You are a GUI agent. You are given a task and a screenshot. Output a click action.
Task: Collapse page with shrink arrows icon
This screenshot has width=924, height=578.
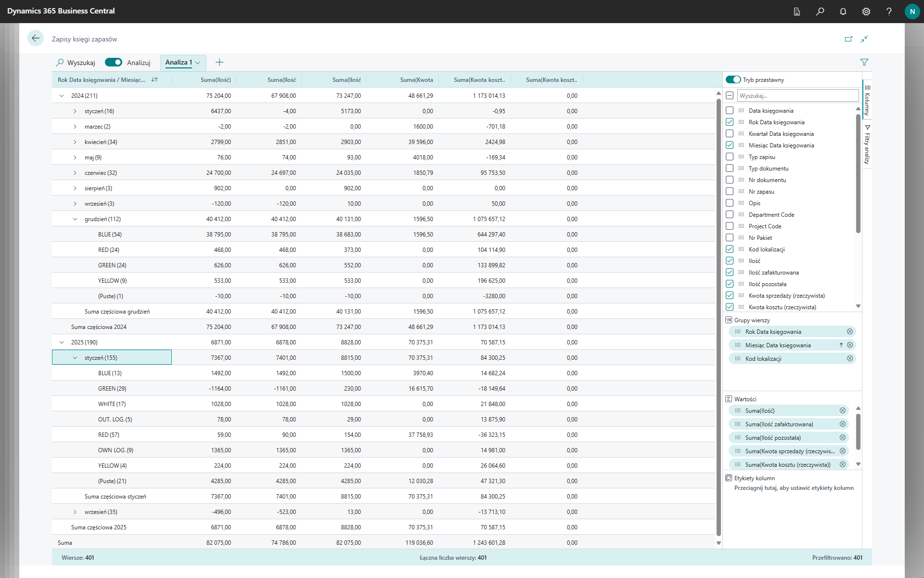tap(864, 39)
